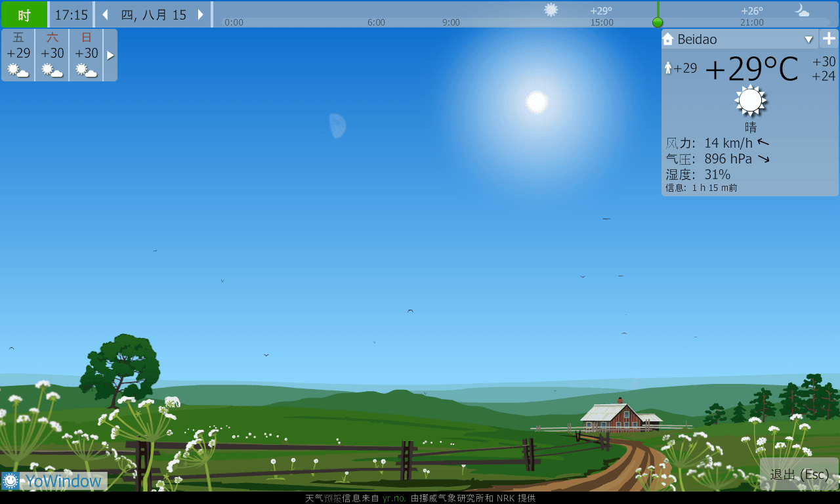Click the wind direction arrow
Viewport: 840px width, 504px height.
click(x=763, y=142)
